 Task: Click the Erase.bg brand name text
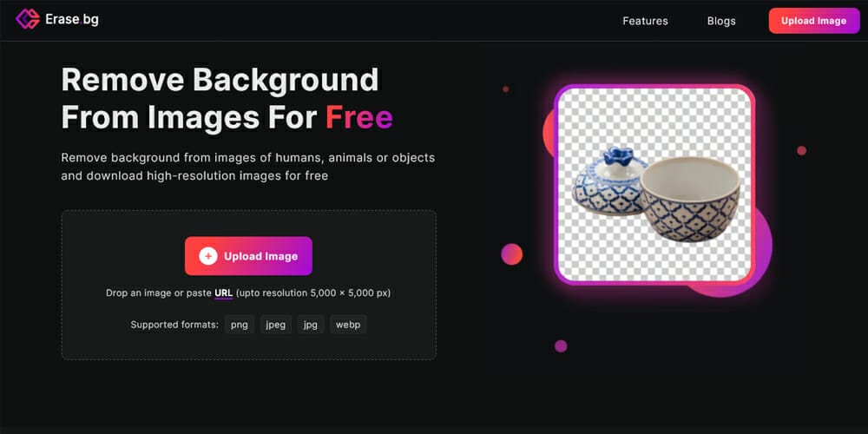coord(72,19)
